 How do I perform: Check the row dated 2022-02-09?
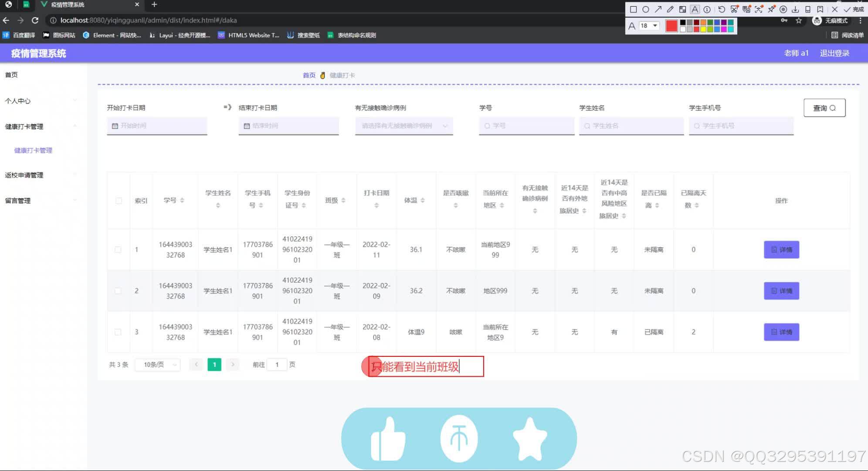[118, 290]
